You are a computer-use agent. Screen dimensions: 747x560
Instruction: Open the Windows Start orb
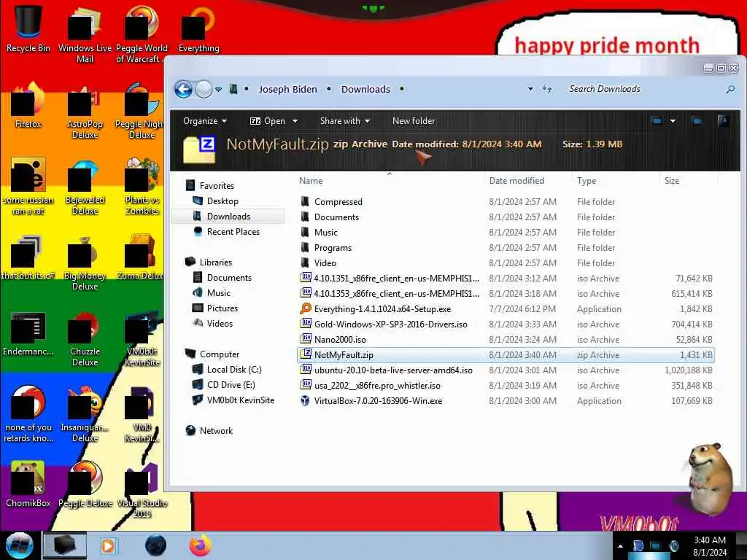[20, 545]
